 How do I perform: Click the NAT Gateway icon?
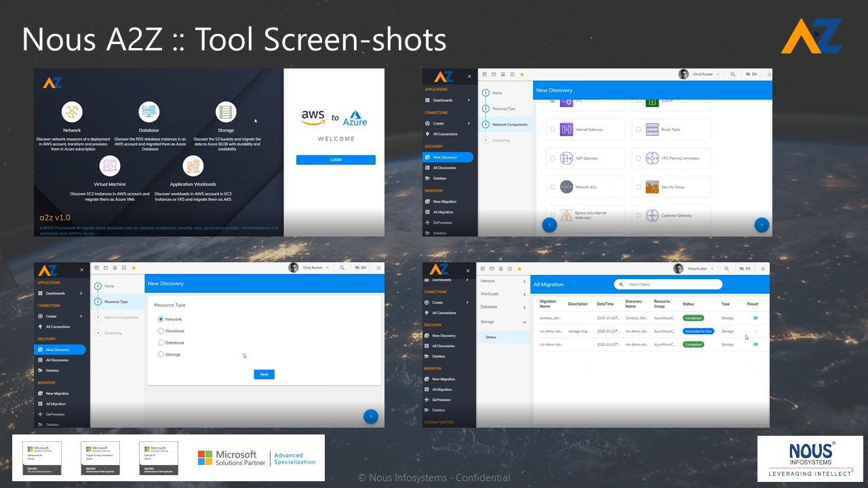tap(566, 159)
